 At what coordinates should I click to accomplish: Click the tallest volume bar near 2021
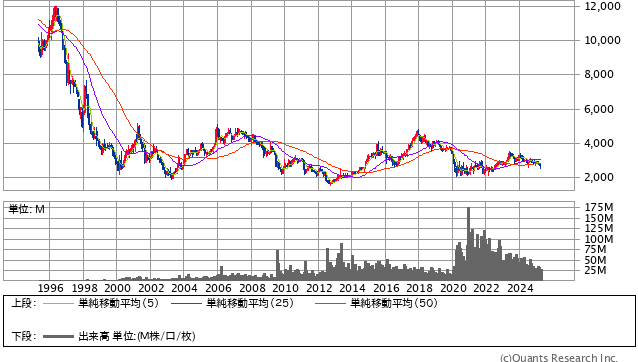468,244
